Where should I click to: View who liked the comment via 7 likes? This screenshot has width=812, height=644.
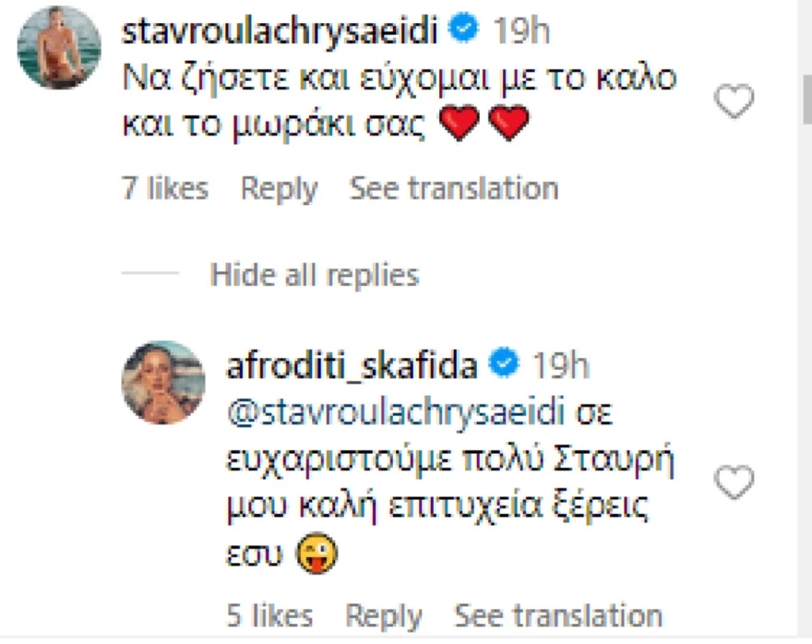[166, 187]
